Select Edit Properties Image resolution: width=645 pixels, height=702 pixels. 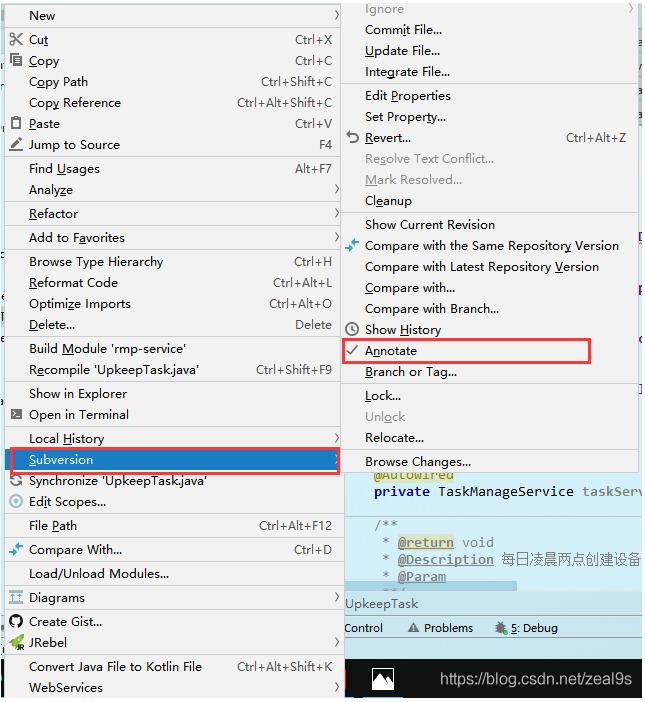pyautogui.click(x=490, y=95)
